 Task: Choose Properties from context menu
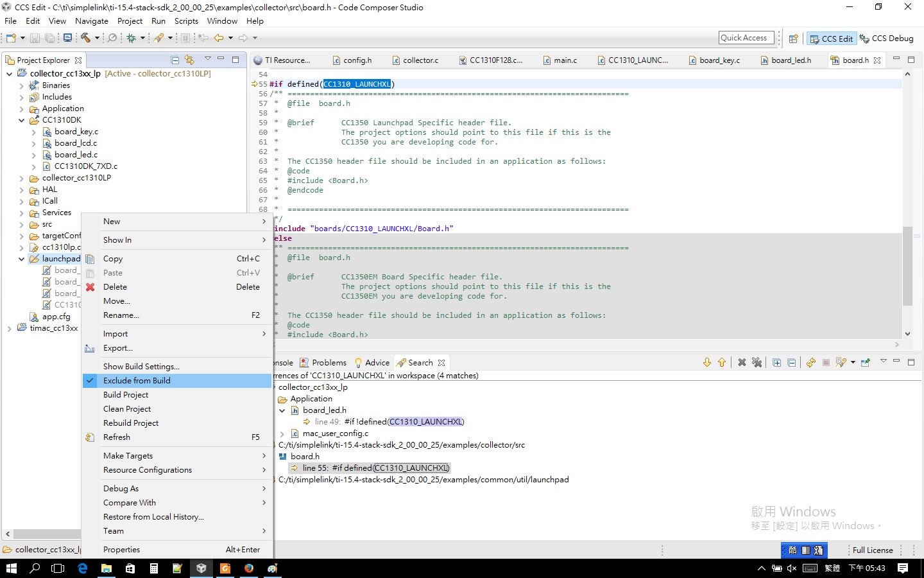tap(121, 550)
